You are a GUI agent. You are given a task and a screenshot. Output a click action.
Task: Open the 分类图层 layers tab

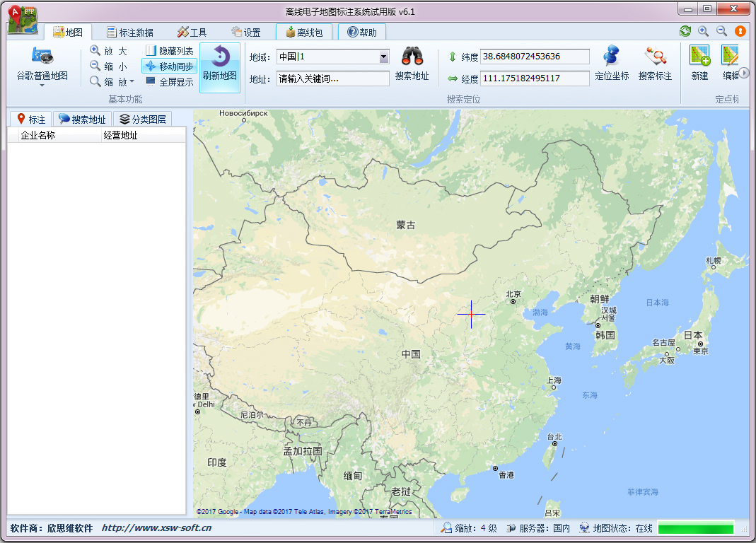pos(144,119)
